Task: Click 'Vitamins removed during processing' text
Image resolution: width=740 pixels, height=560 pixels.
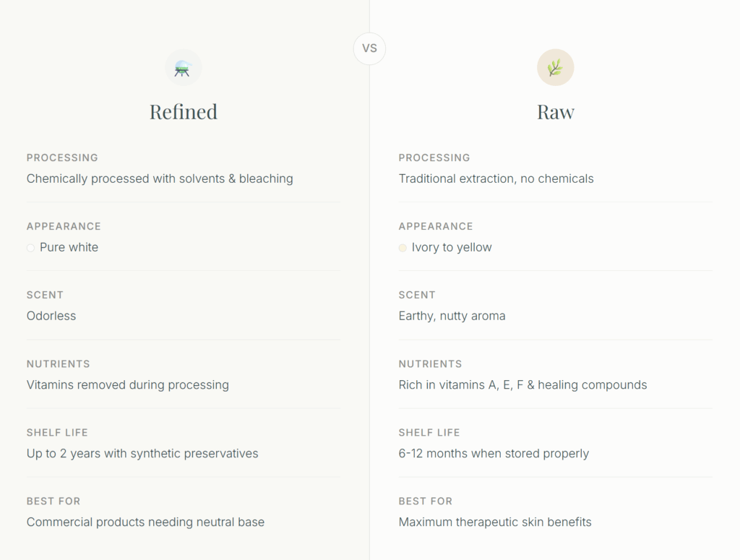Action: click(127, 384)
